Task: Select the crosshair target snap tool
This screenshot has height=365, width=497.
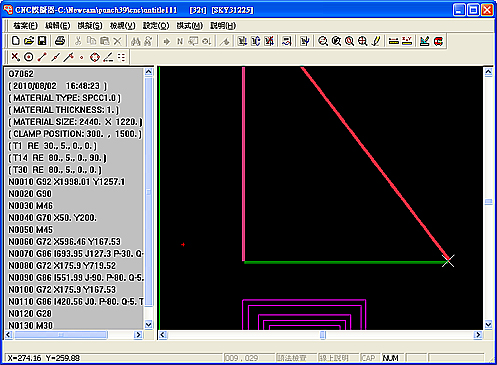Action: (95, 57)
